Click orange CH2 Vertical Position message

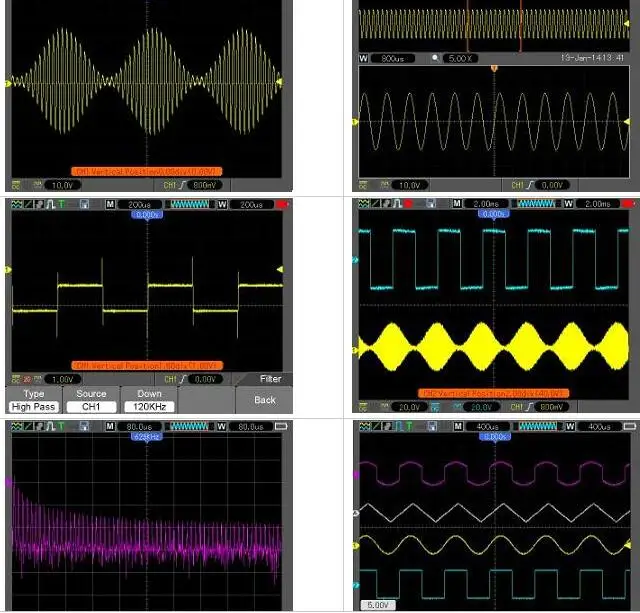tap(493, 393)
